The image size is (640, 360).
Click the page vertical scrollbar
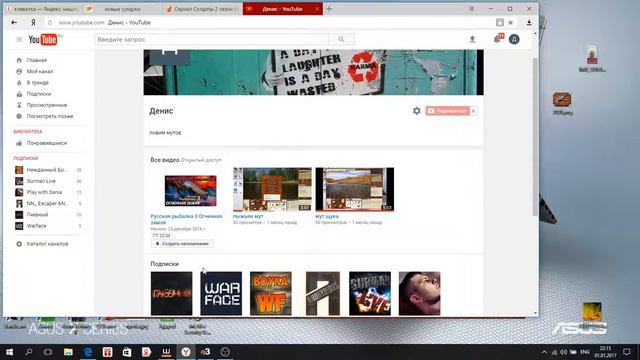pos(535,137)
